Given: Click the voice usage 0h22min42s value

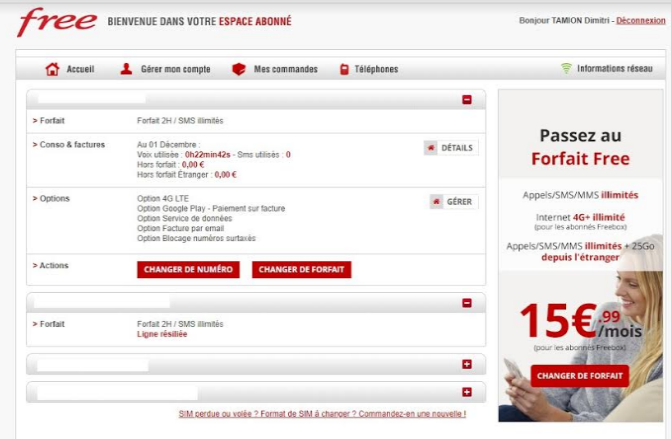Looking at the screenshot, I should pyautogui.click(x=208, y=154).
